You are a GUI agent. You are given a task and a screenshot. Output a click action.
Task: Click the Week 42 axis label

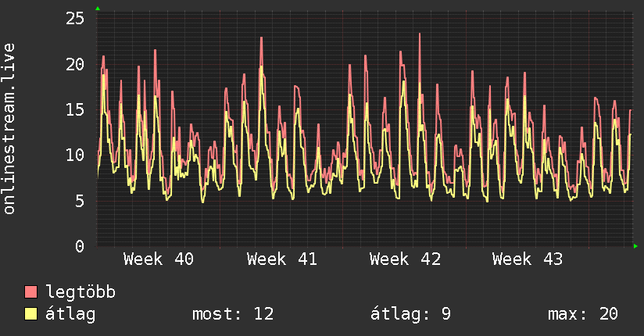tap(405, 259)
